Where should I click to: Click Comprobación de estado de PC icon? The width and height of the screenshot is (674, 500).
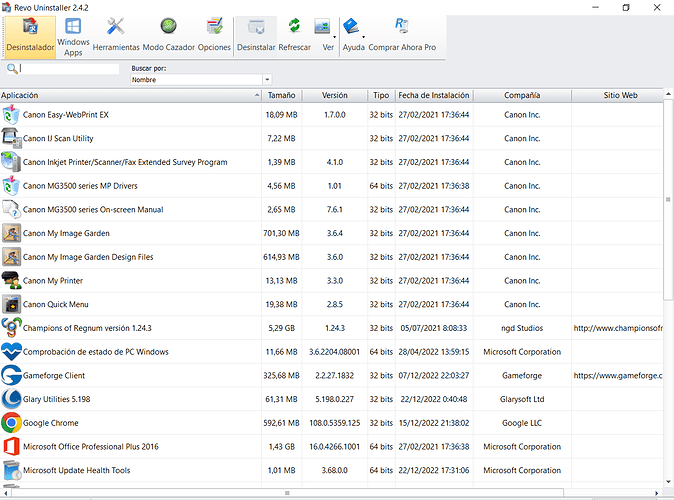11,352
